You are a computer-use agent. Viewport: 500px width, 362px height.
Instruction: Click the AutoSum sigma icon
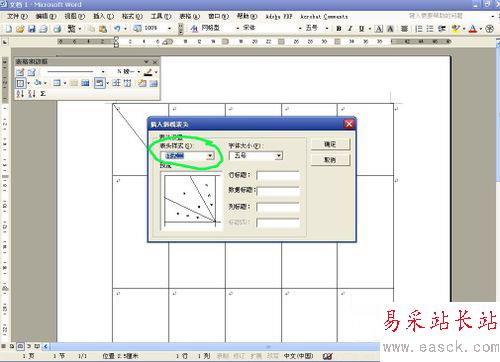pyautogui.click(x=43, y=94)
